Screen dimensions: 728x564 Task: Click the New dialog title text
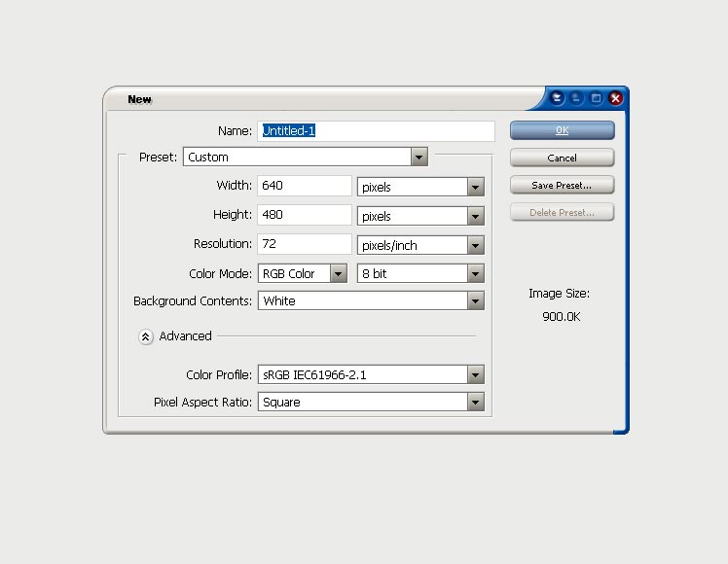click(x=140, y=99)
